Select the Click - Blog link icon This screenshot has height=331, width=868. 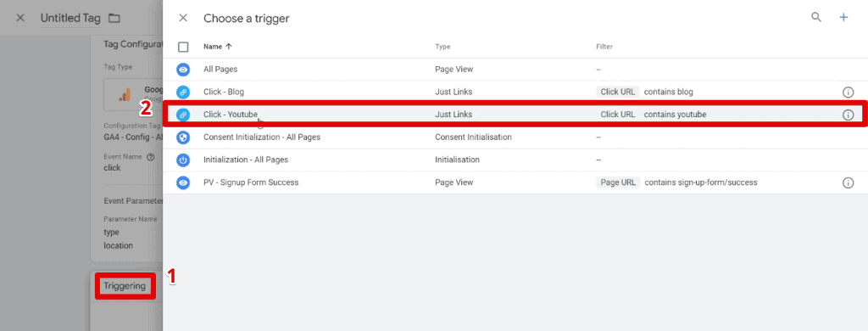[183, 92]
